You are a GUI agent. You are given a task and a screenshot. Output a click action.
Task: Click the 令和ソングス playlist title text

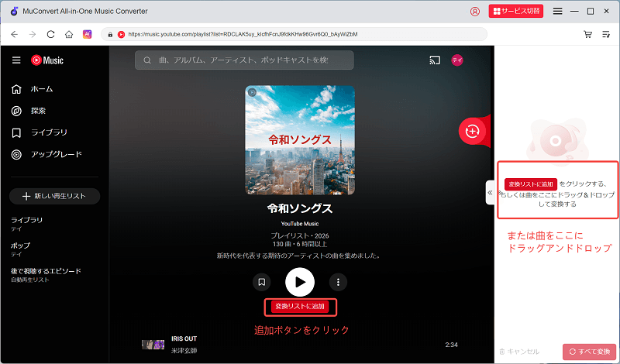coord(300,208)
